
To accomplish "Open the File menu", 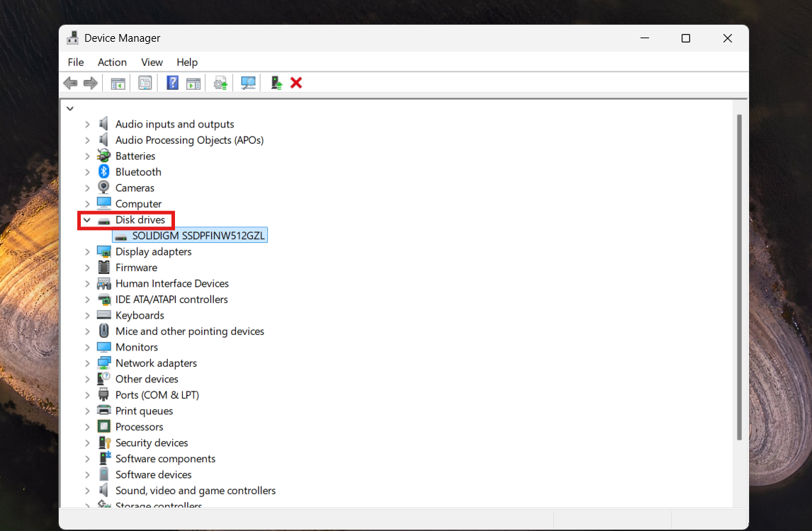I will coord(75,62).
